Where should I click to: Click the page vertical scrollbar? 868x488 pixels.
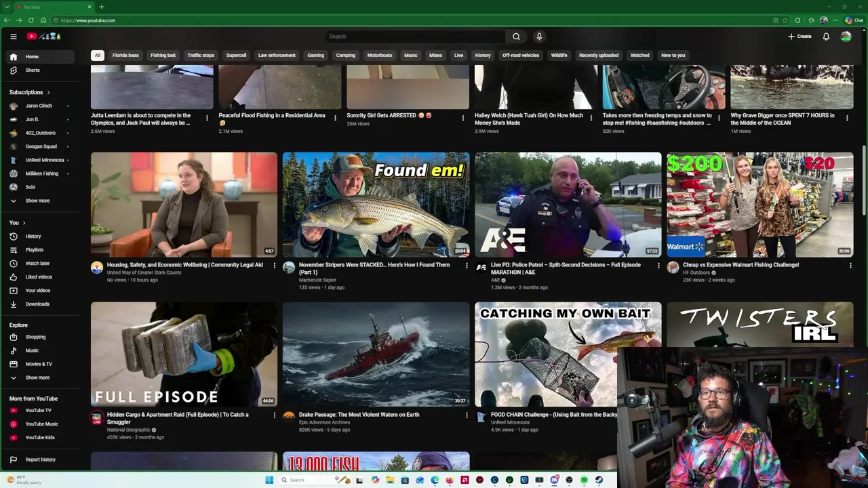click(864, 180)
